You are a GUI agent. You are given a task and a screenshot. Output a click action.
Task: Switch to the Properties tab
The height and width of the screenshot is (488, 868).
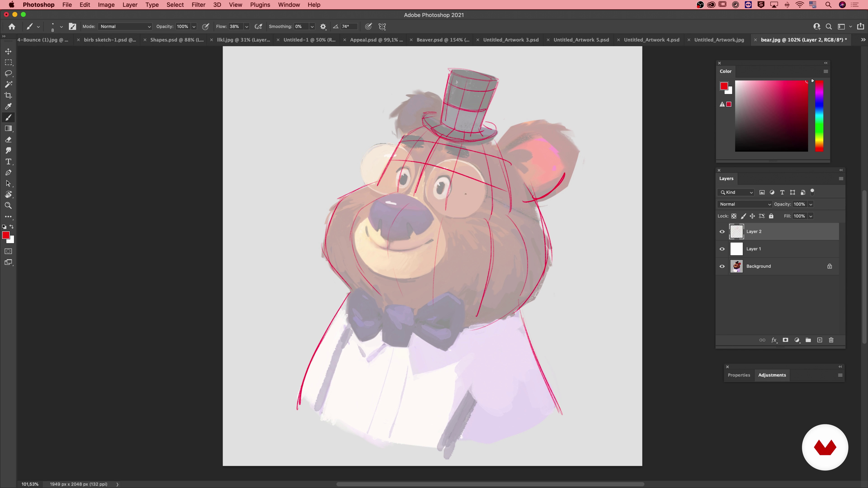point(739,375)
